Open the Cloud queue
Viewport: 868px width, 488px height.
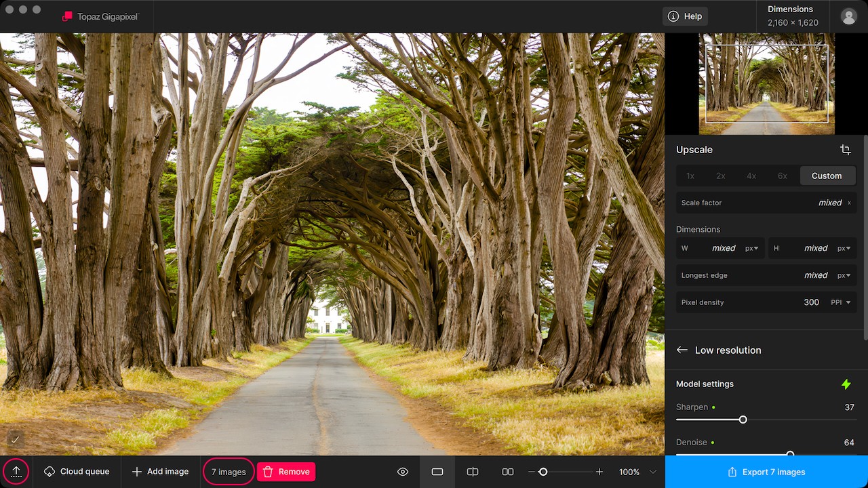pyautogui.click(x=77, y=472)
